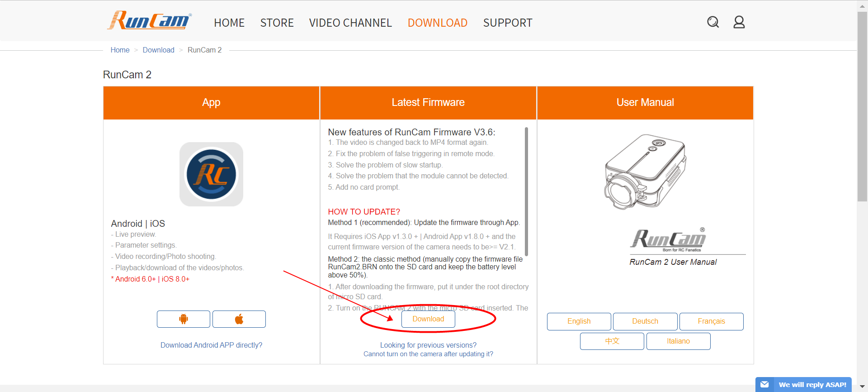Screen dimensions: 868x392
Task: Go to the VIDEO CHANNEL page
Action: (350, 23)
